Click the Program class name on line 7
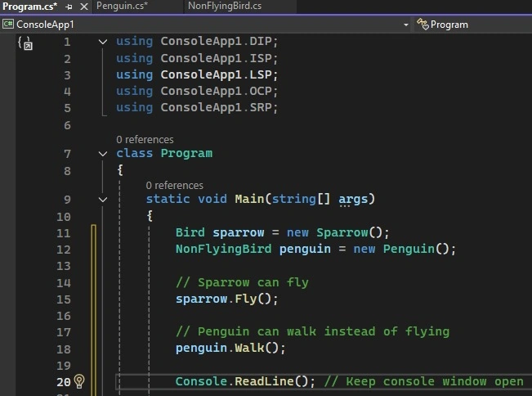Image resolution: width=532 pixels, height=396 pixels. [x=186, y=154]
